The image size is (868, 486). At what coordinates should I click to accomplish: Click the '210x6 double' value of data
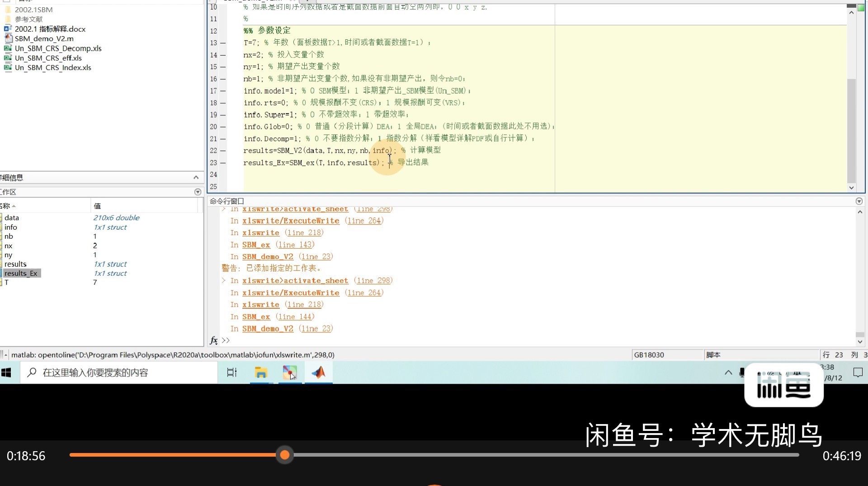point(116,218)
